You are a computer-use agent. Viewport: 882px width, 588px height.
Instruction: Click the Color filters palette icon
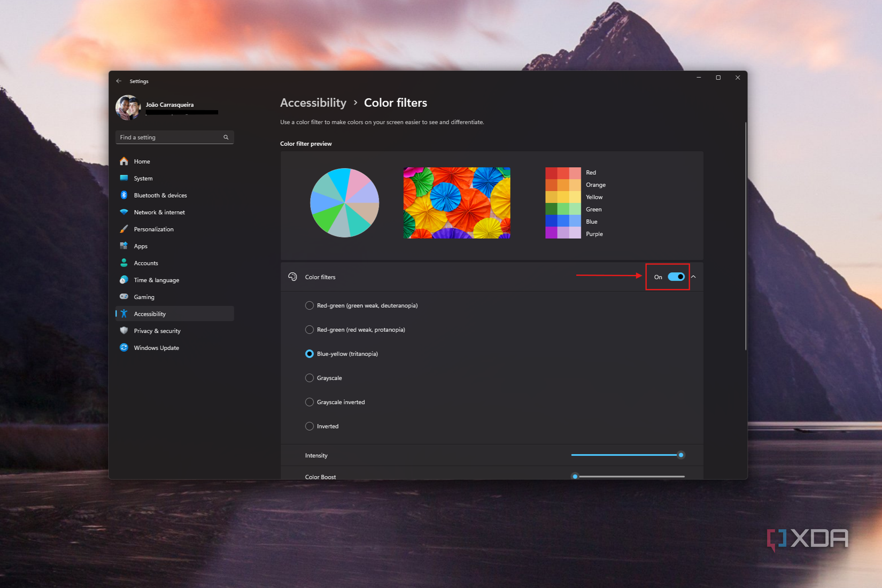tap(292, 276)
